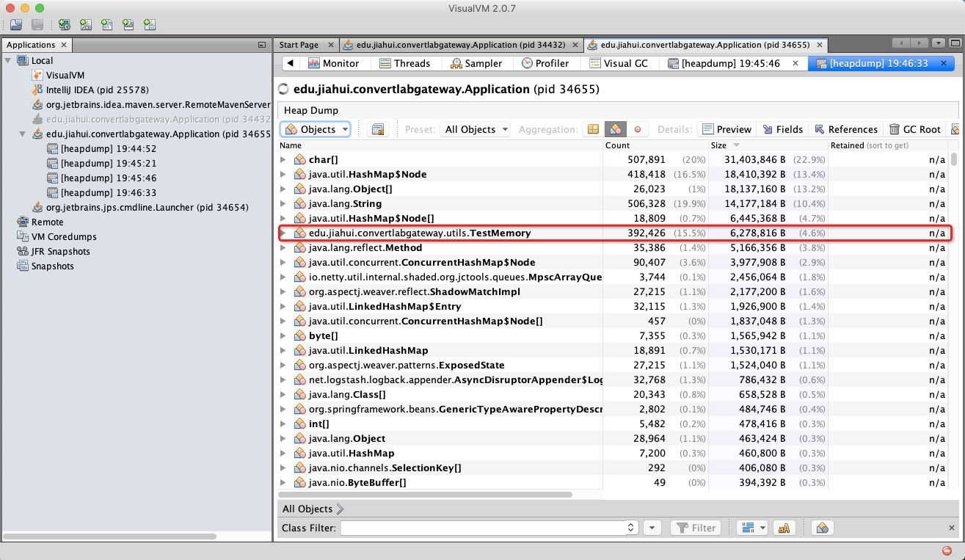
Task: Select the VM Coredumps tree node
Action: coord(57,236)
